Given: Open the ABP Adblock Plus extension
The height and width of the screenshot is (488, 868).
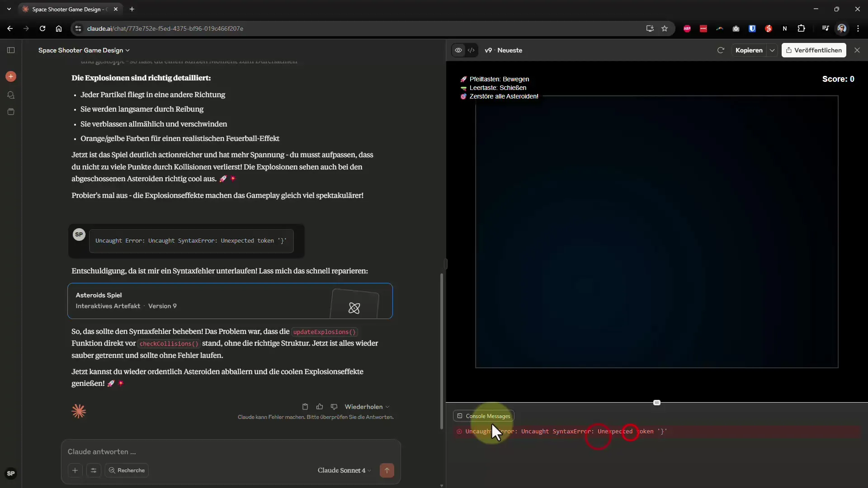Looking at the screenshot, I should tap(687, 28).
